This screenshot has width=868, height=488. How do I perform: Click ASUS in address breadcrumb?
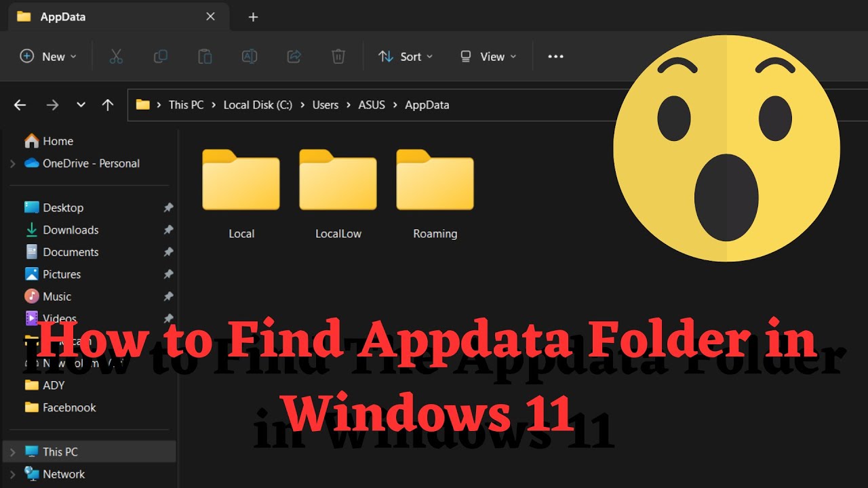372,105
